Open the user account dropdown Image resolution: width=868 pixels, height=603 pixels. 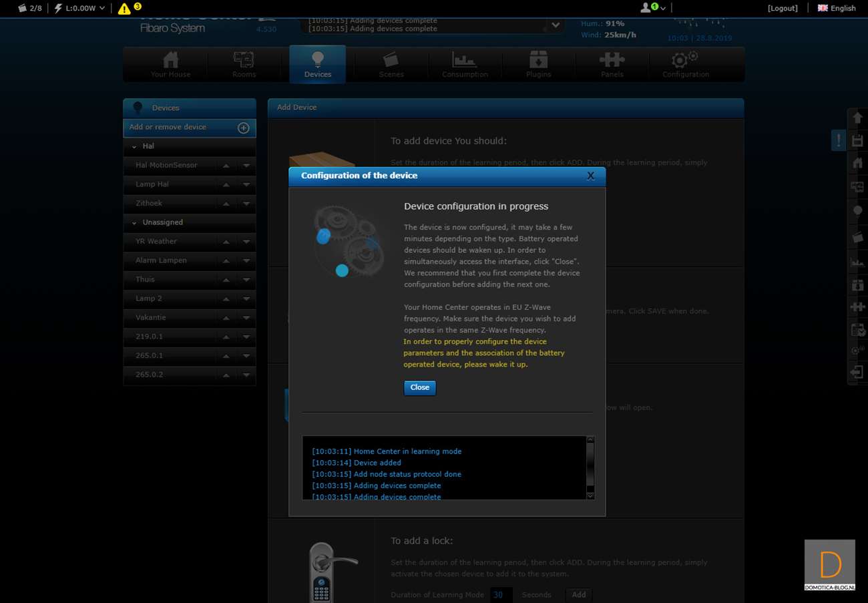tap(653, 8)
